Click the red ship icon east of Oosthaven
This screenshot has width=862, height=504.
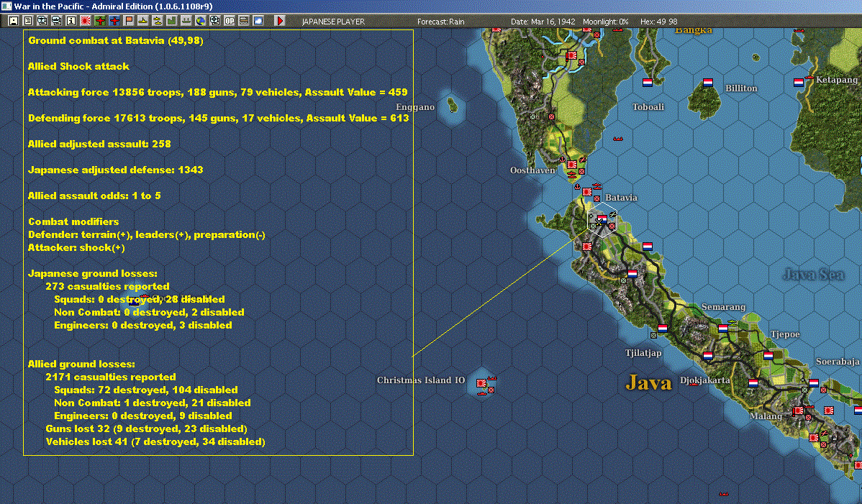click(618, 139)
